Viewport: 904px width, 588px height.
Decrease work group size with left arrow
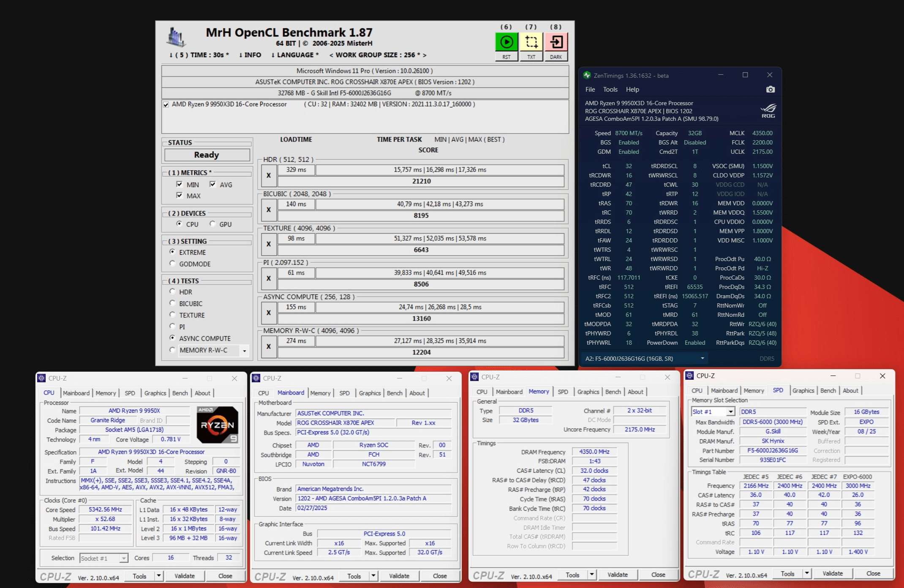tap(331, 55)
